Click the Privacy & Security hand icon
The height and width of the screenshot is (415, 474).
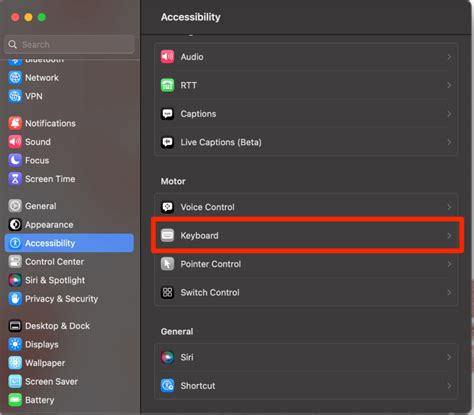coord(15,299)
